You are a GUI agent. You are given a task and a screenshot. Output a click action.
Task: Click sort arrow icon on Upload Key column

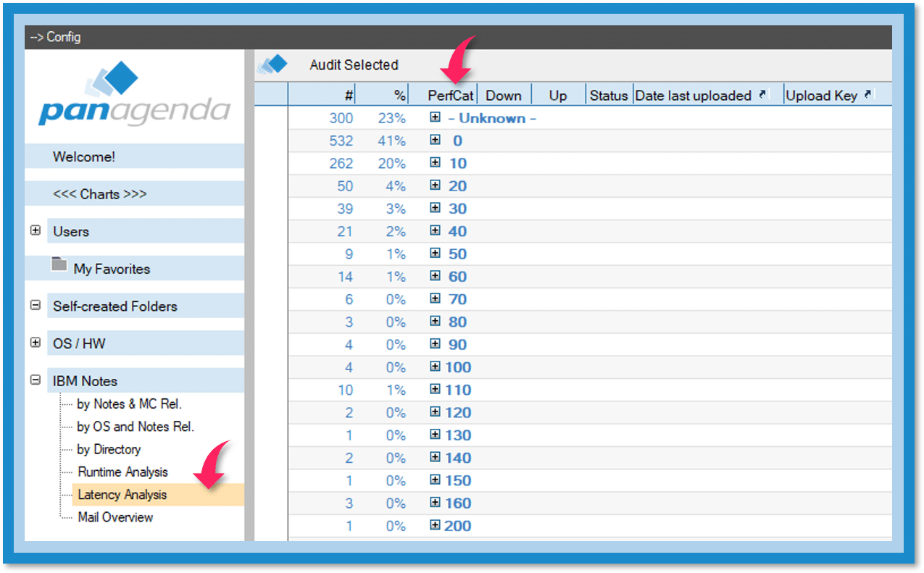868,95
